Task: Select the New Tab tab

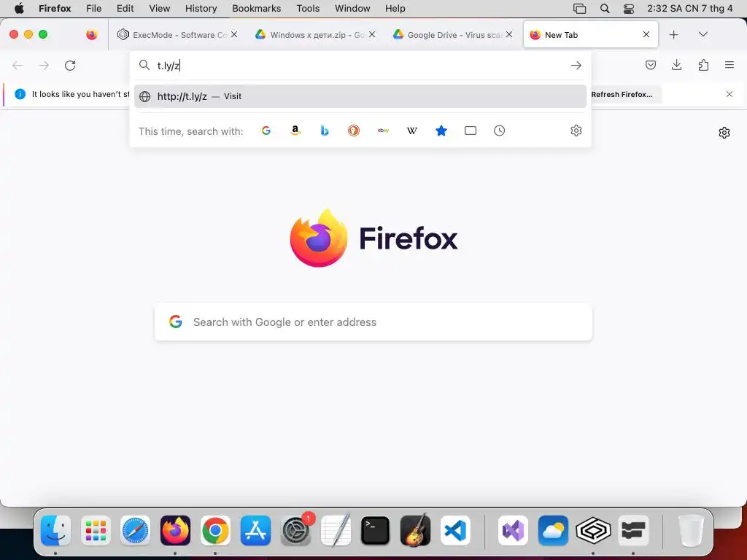Action: (591, 35)
